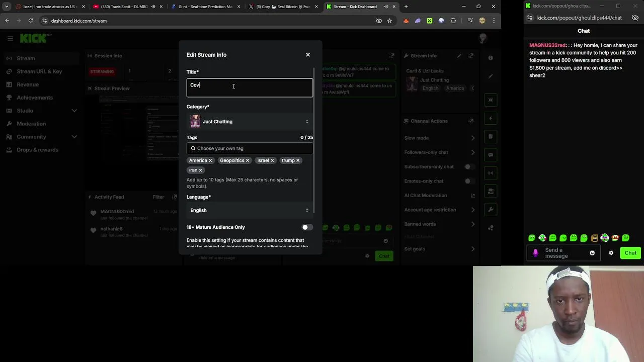Open the dashboard chat settings gear
The image size is (644, 362).
pyautogui.click(x=367, y=256)
